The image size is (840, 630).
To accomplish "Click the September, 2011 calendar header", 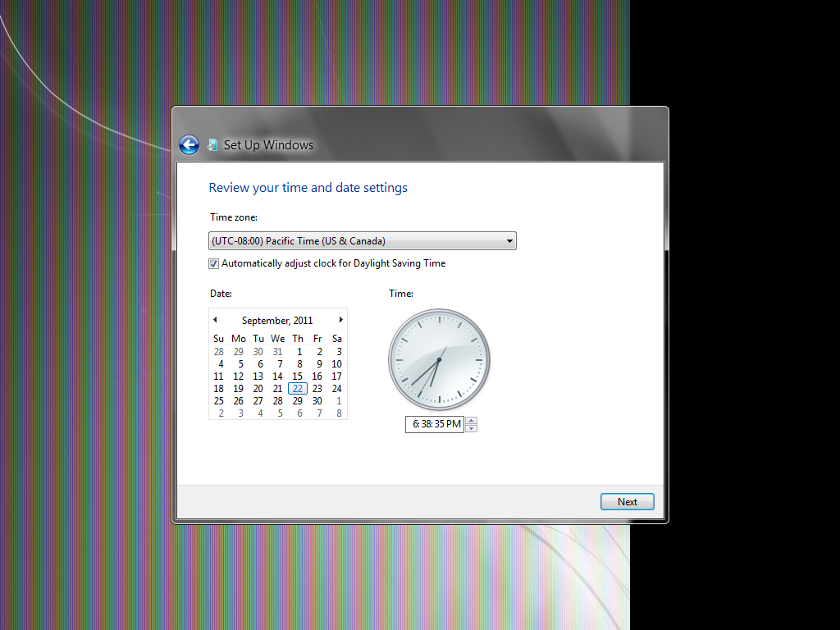I will [277, 321].
